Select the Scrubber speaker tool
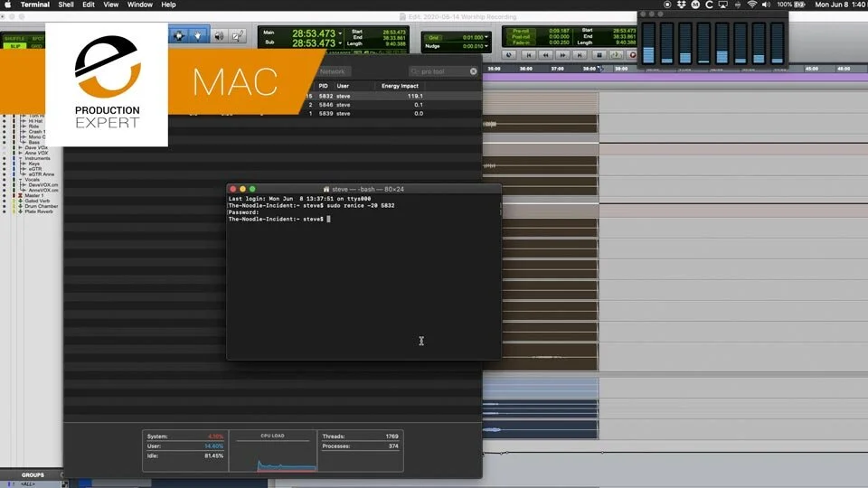The height and width of the screenshot is (488, 868). pos(219,36)
